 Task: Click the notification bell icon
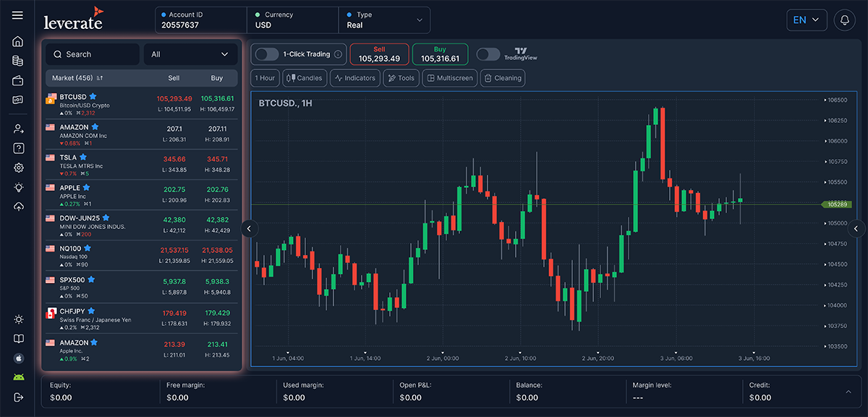pyautogui.click(x=844, y=20)
